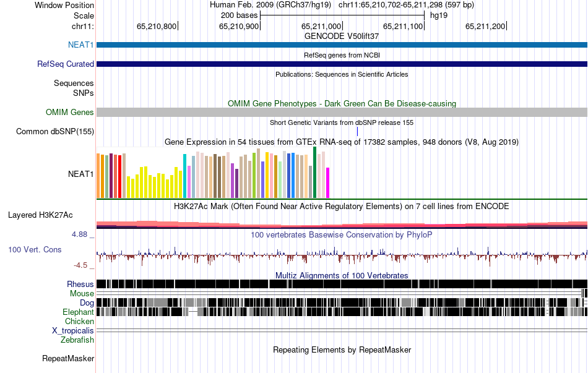Select the OMIM Genes track label
This screenshot has height=373, width=588.
[x=70, y=112]
